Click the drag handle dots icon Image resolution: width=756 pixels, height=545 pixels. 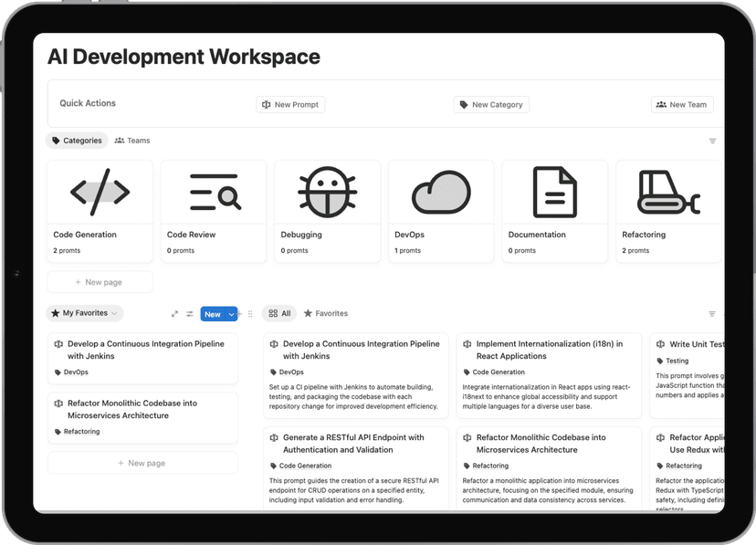pos(249,313)
